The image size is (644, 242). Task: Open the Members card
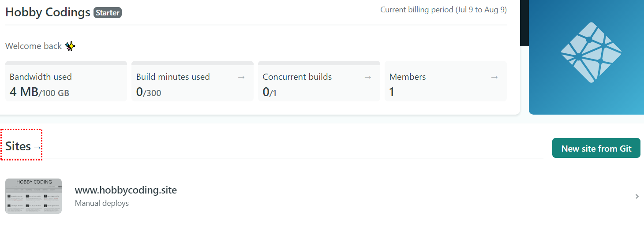tap(446, 81)
